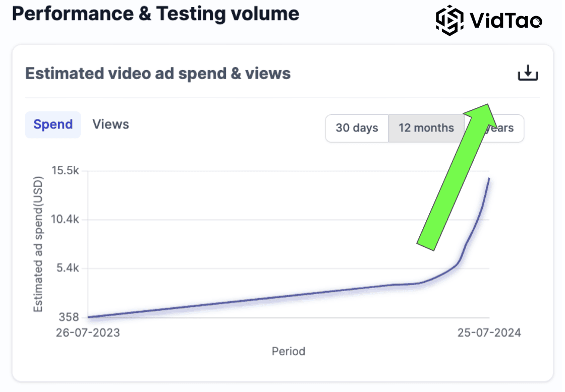565x392 pixels.
Task: Click the 15.5k y-axis label
Action: (65, 171)
